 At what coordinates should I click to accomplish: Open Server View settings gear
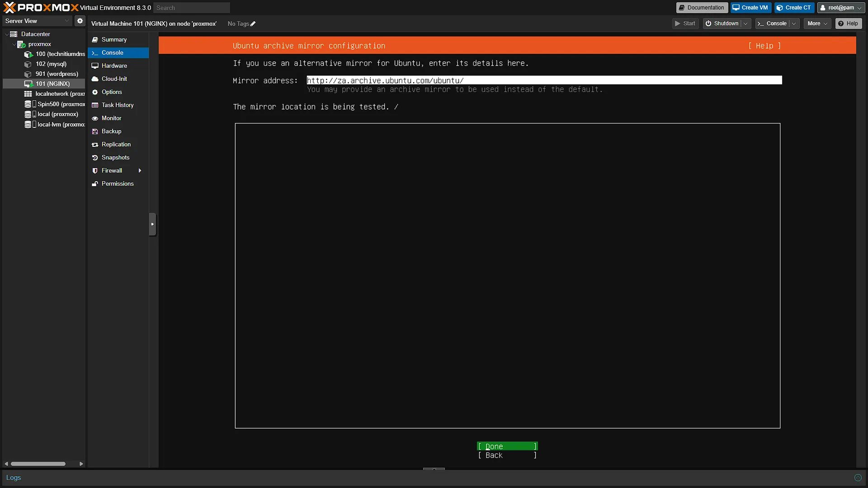pyautogui.click(x=80, y=21)
